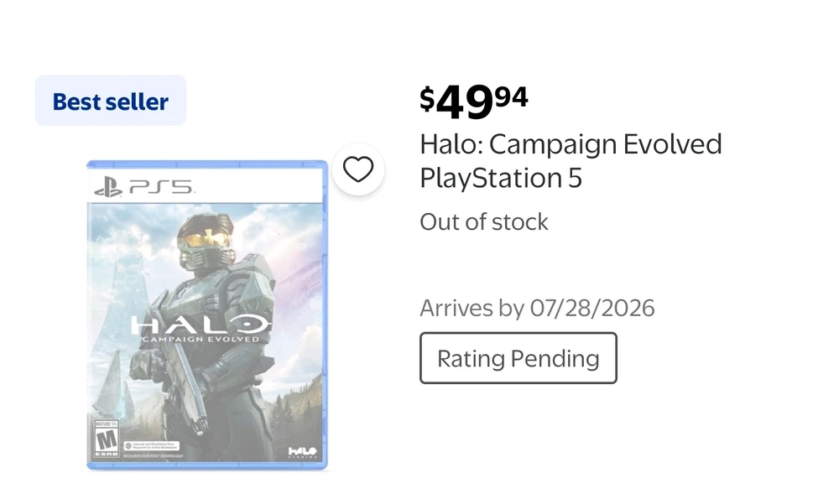Screen dimensions: 839x504
Task: Click the HALO title logo on cover
Action: pos(201,324)
